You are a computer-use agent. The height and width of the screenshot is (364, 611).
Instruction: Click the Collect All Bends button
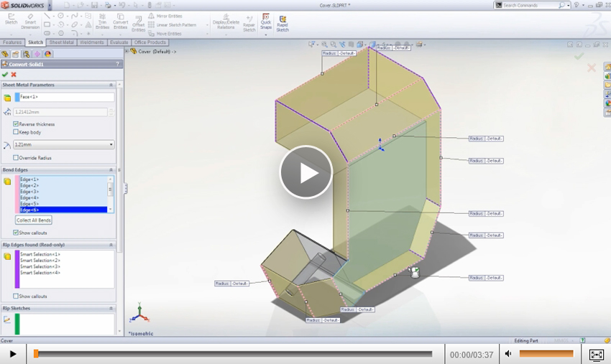[x=34, y=220]
